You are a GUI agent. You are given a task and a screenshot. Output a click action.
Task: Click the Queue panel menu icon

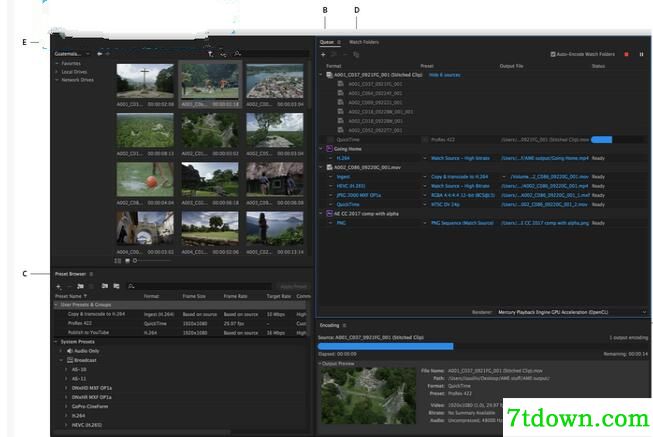(x=339, y=42)
